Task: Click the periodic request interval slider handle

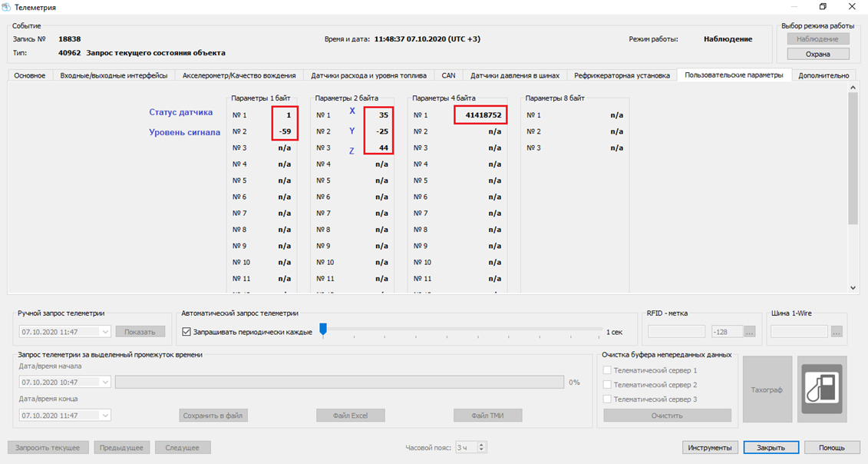Action: point(323,329)
